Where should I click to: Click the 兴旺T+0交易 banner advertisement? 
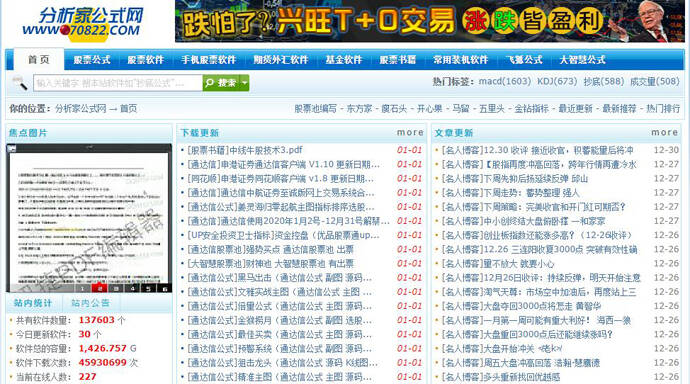pyautogui.click(x=429, y=21)
